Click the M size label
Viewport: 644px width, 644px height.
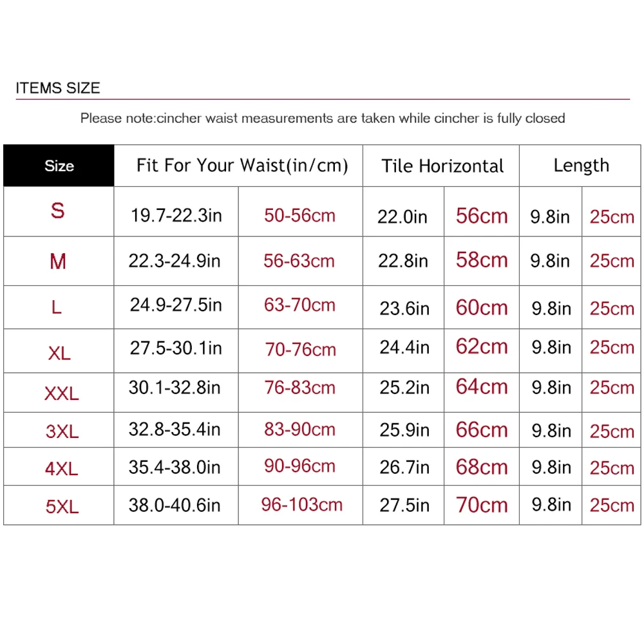[58, 261]
